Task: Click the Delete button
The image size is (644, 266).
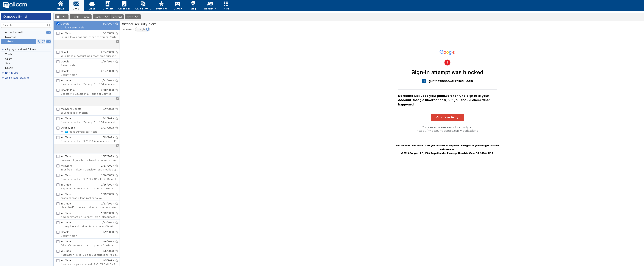Action: pos(75,17)
